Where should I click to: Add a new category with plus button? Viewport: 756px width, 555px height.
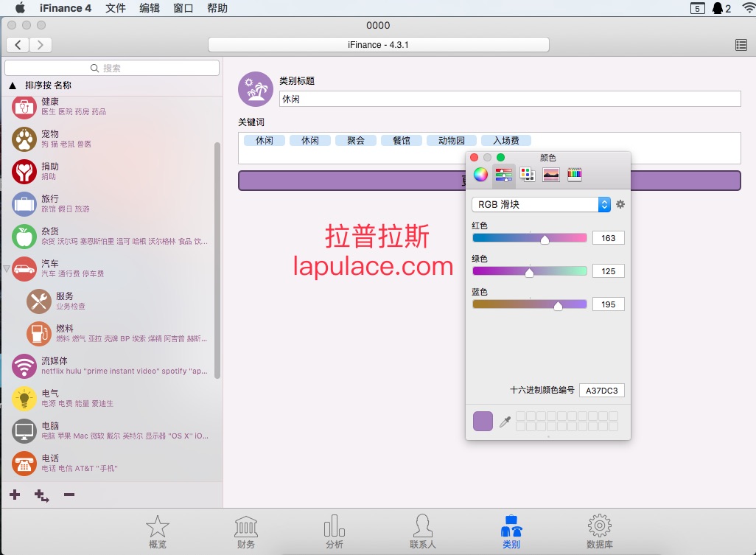(x=15, y=495)
